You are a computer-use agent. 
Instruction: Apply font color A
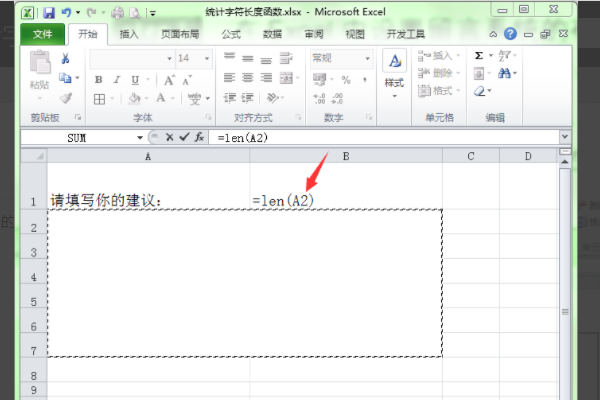(161, 98)
